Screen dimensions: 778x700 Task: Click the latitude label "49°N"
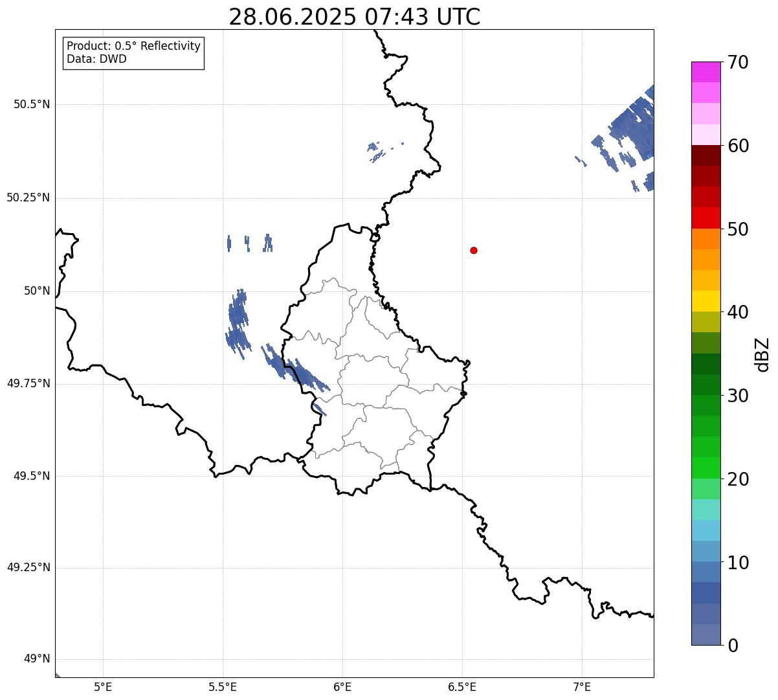click(x=37, y=659)
